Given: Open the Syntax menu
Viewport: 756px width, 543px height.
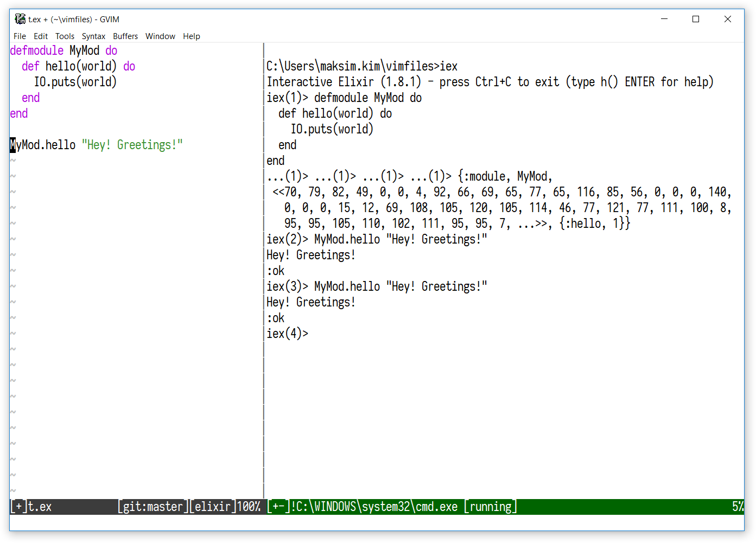Looking at the screenshot, I should pos(93,36).
